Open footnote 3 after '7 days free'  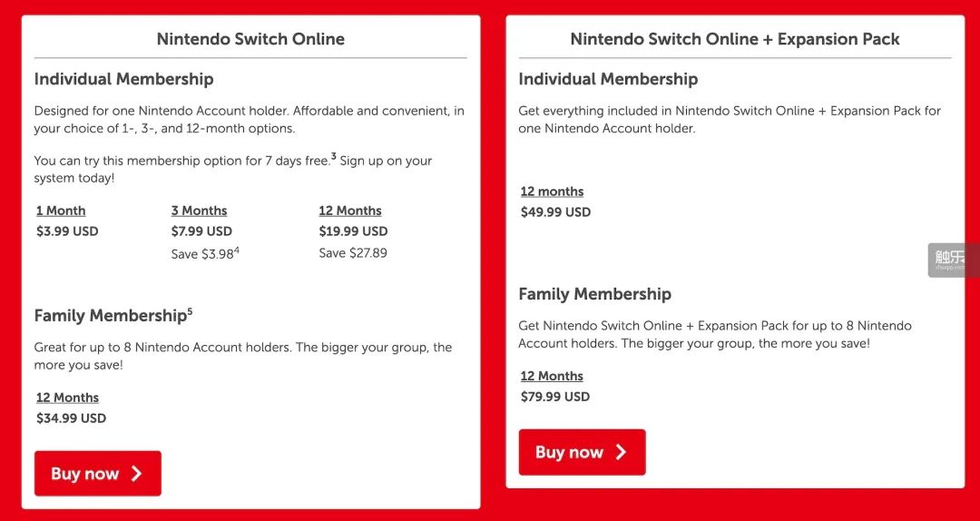[x=333, y=156]
